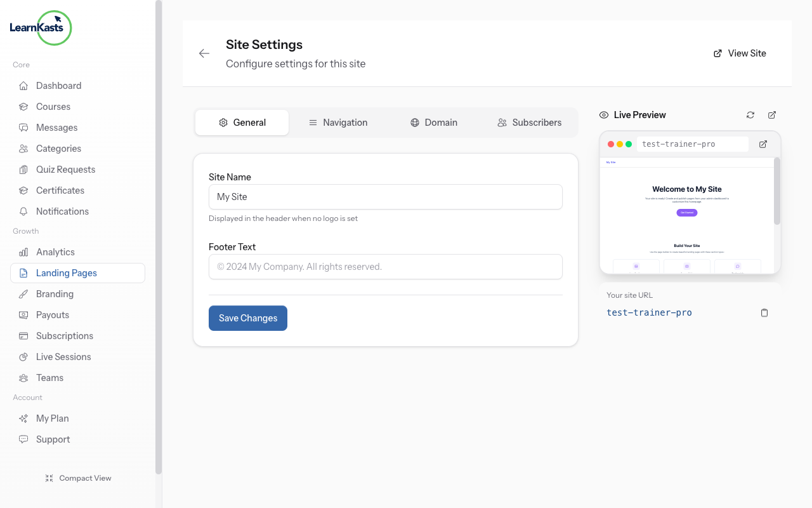The height and width of the screenshot is (508, 812).
Task: Open the Quiz Requests section
Action: point(64,169)
